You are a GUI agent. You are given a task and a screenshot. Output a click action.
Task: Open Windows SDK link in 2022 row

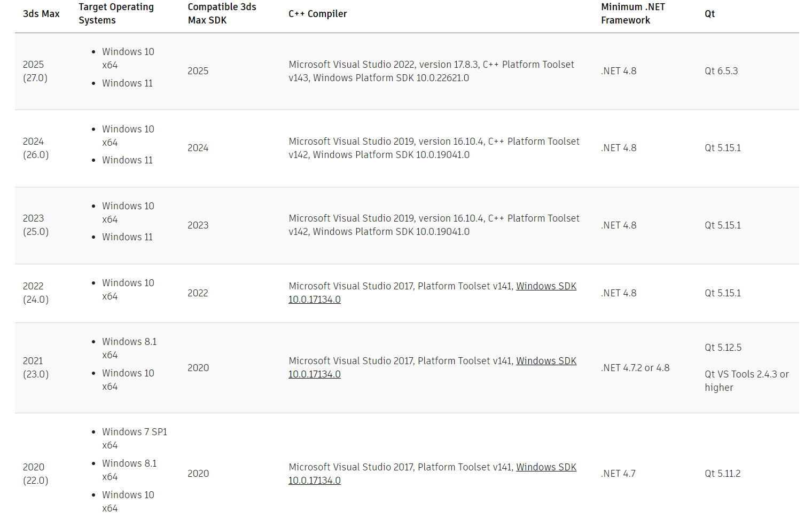[x=546, y=286]
